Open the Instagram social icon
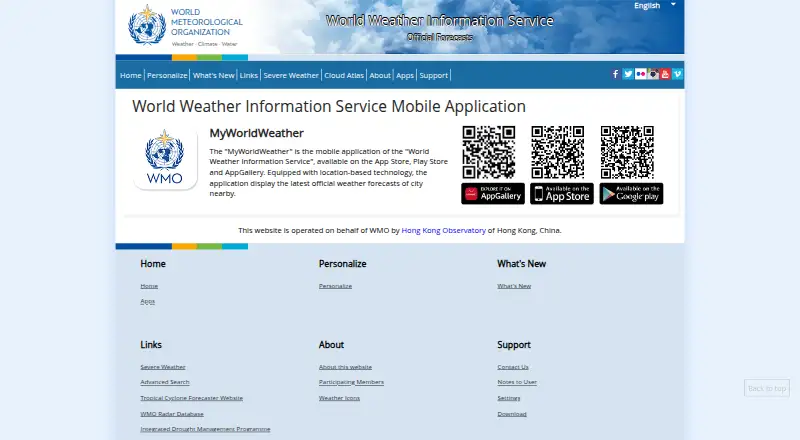The height and width of the screenshot is (440, 800). 653,74
